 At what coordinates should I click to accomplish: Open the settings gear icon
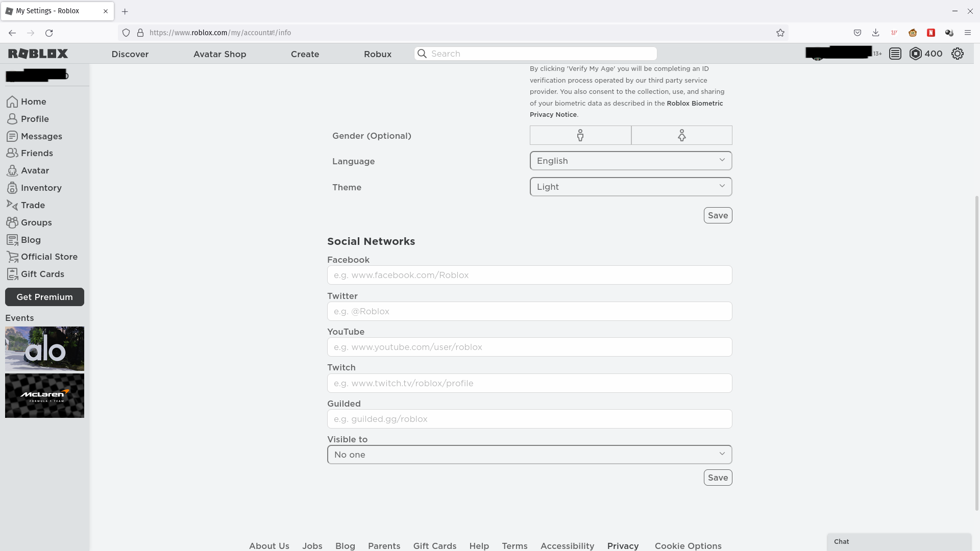tap(958, 54)
